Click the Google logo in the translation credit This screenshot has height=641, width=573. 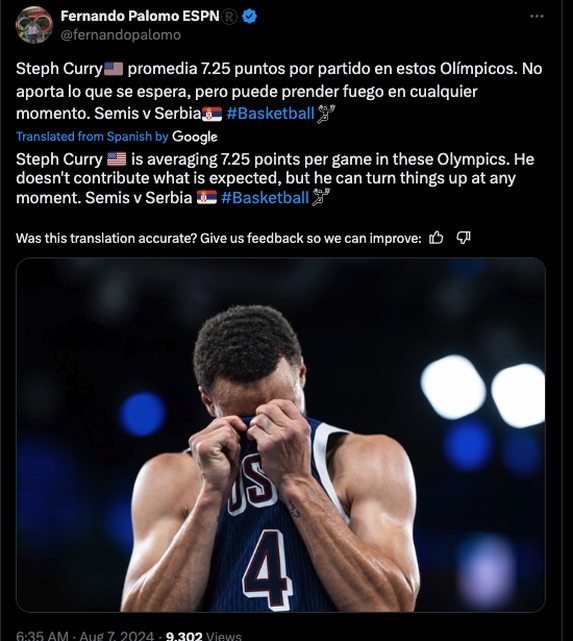coord(195,137)
